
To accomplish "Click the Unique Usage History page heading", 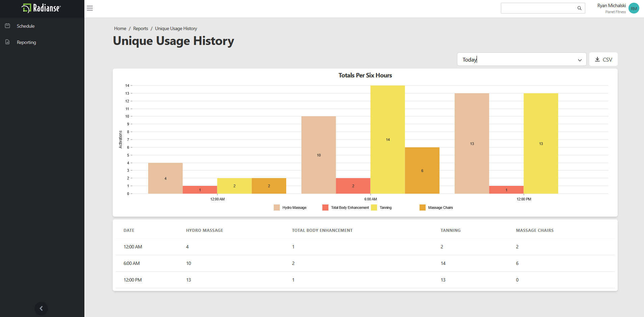I will click(x=173, y=41).
